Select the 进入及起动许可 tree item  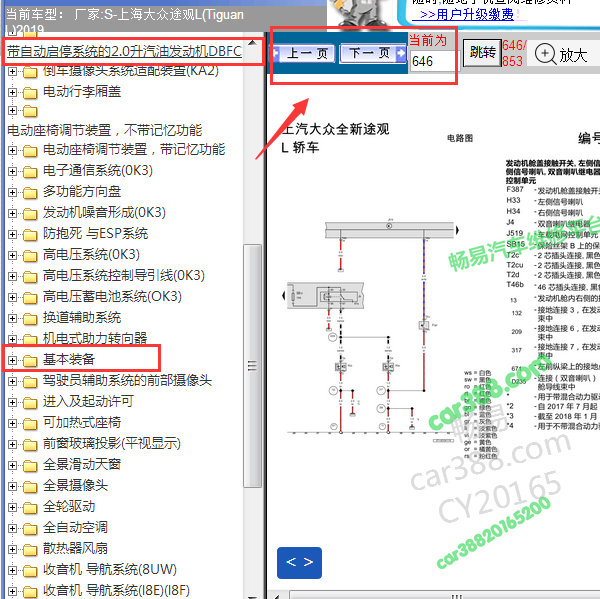(88, 402)
